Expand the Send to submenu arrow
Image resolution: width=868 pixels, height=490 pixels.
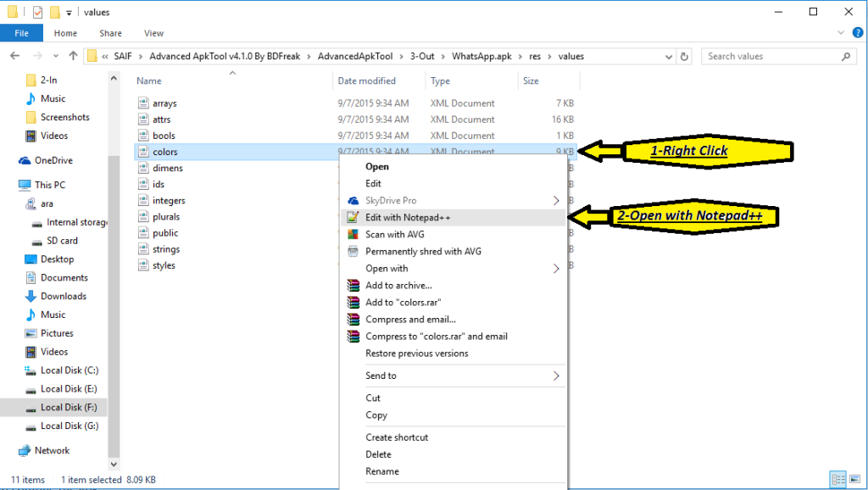point(556,376)
